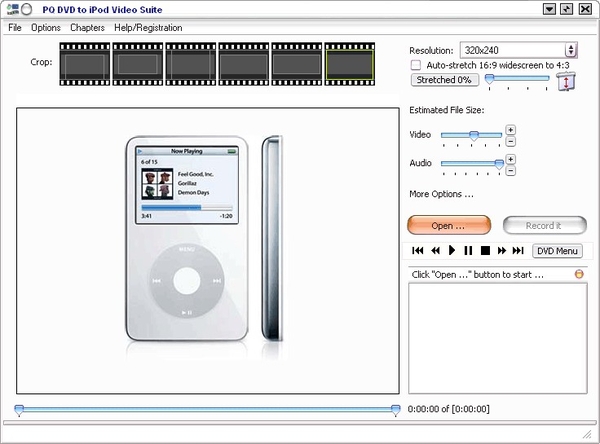Click the Play button in playback controls

coord(452,250)
